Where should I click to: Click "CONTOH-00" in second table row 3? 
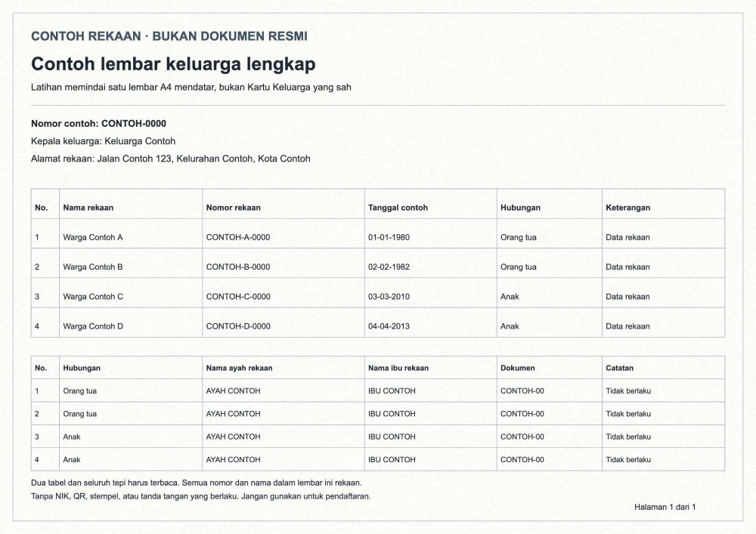522,437
